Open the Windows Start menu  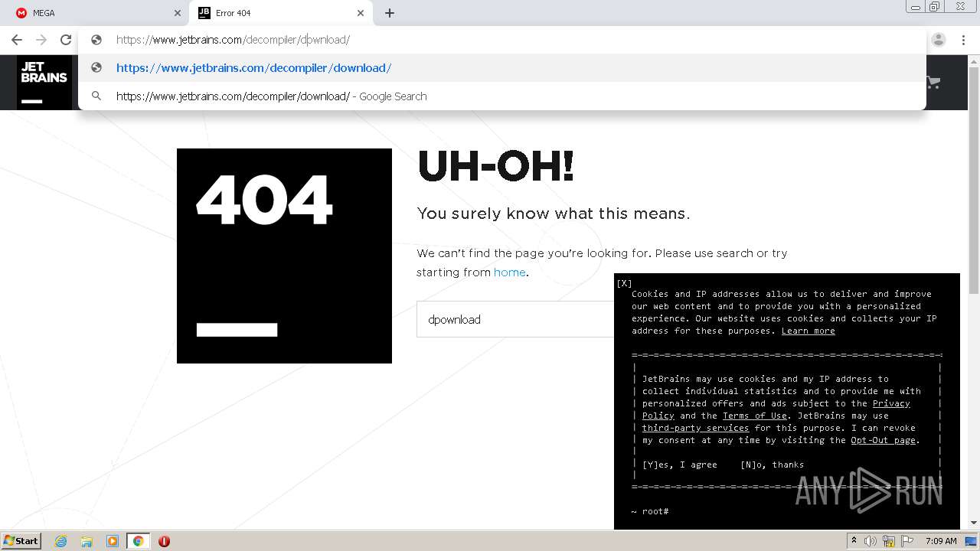(21, 540)
